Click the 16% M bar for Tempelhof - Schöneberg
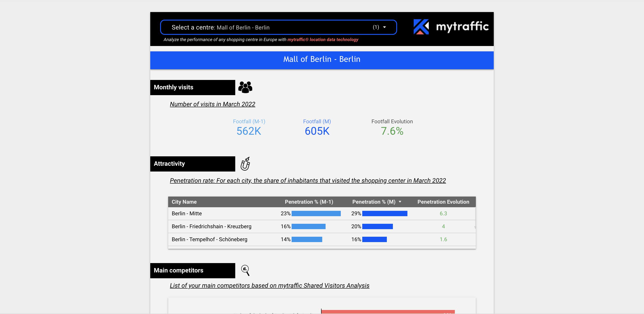Image resolution: width=644 pixels, height=314 pixels. (375, 239)
